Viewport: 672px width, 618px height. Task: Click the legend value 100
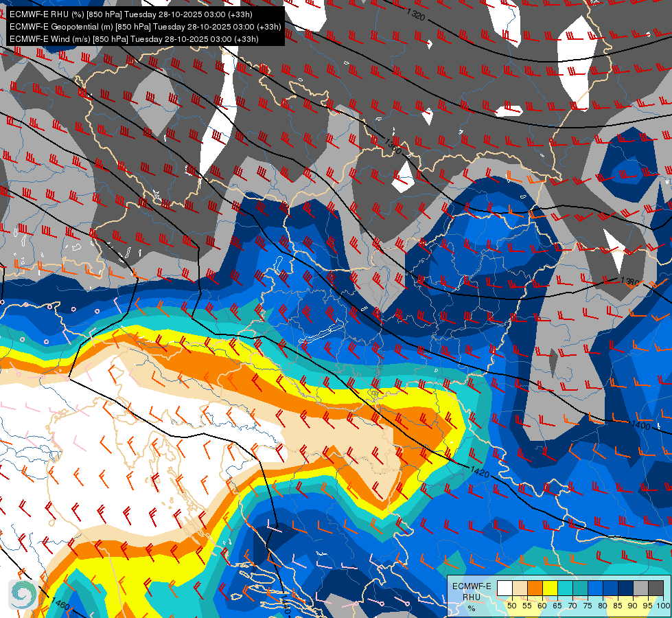coord(664,606)
